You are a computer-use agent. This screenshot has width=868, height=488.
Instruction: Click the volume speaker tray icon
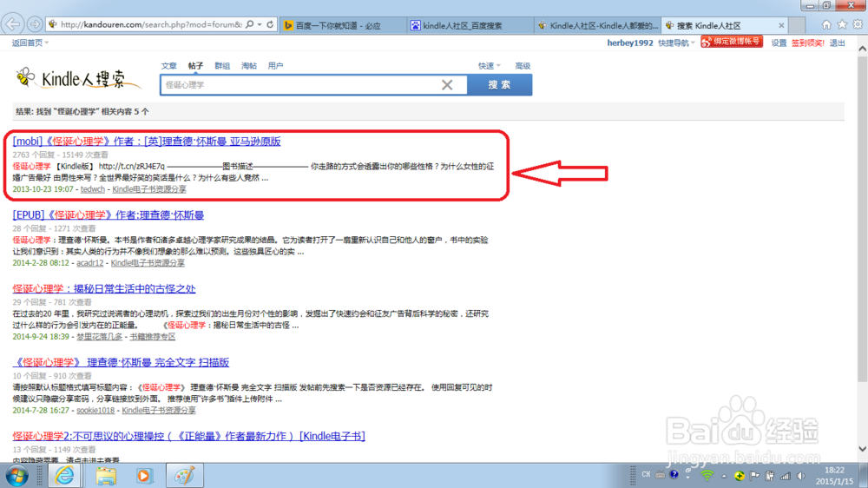(801, 476)
